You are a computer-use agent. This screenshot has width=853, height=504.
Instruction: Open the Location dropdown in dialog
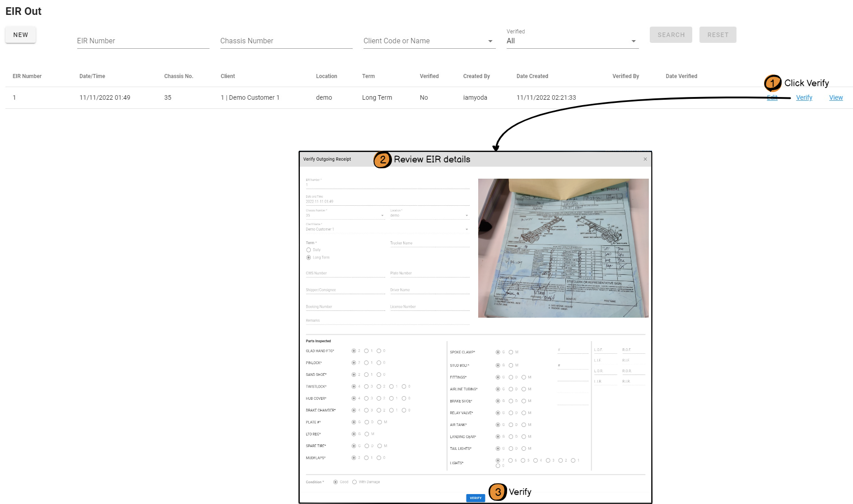pos(466,216)
